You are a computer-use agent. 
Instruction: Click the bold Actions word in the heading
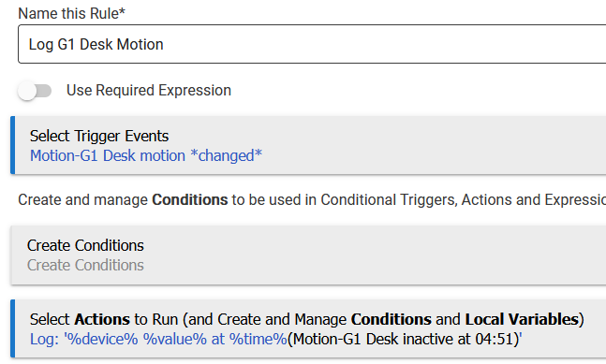(x=102, y=319)
